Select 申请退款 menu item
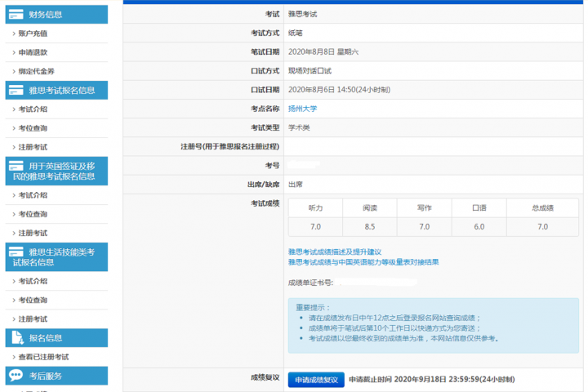 click(33, 52)
